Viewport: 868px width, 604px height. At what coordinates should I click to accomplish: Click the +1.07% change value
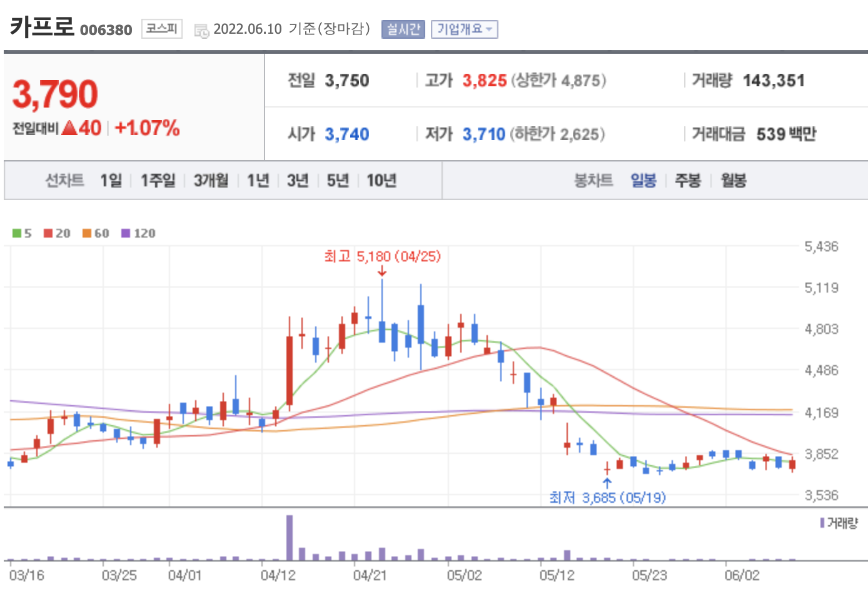pyautogui.click(x=147, y=128)
